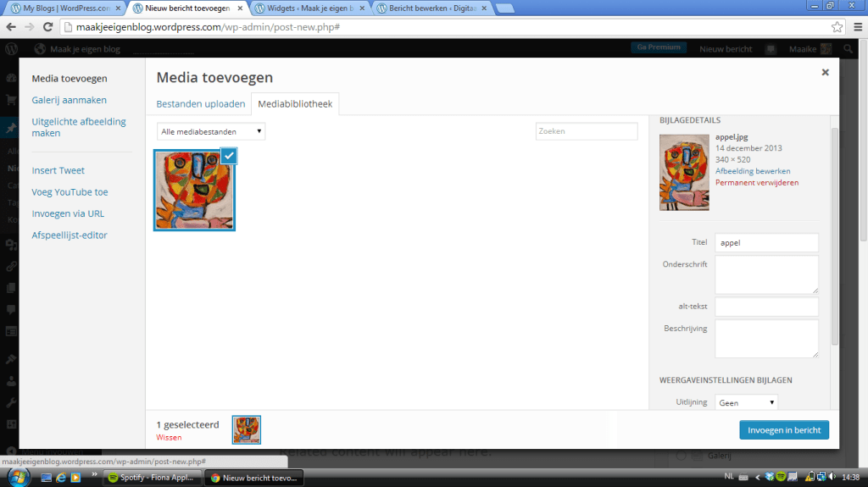Open the Alle mediabestanden filter dropdown

point(211,131)
